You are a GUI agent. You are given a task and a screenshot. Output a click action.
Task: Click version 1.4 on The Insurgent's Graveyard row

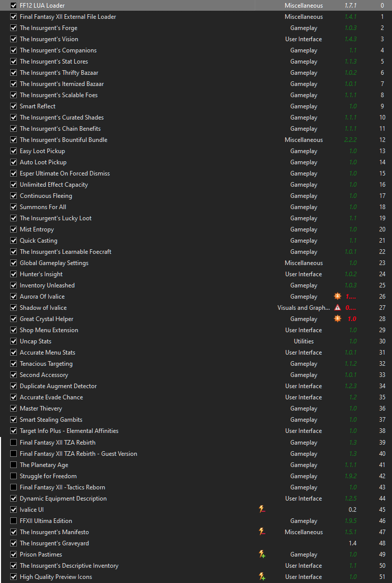point(353,543)
